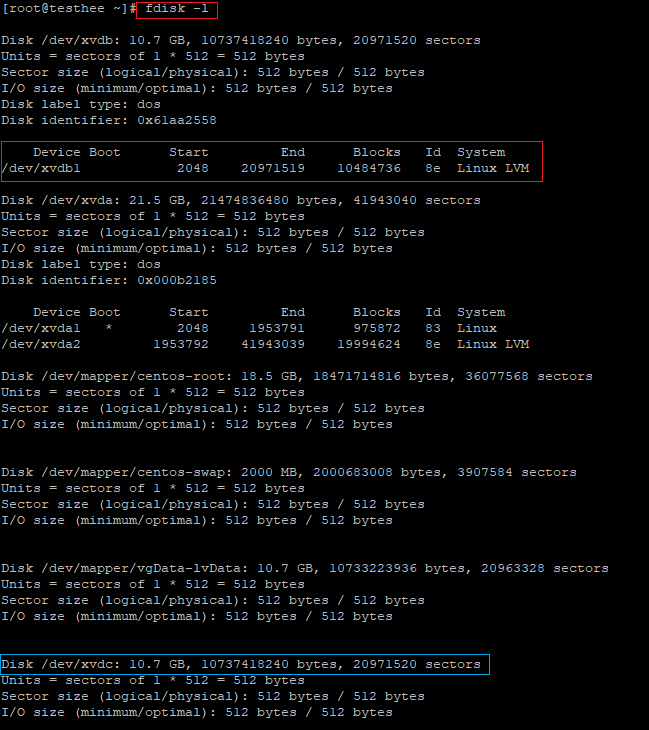
Task: Click '18471714816 bytes' in centos-root line
Action: coord(380,377)
